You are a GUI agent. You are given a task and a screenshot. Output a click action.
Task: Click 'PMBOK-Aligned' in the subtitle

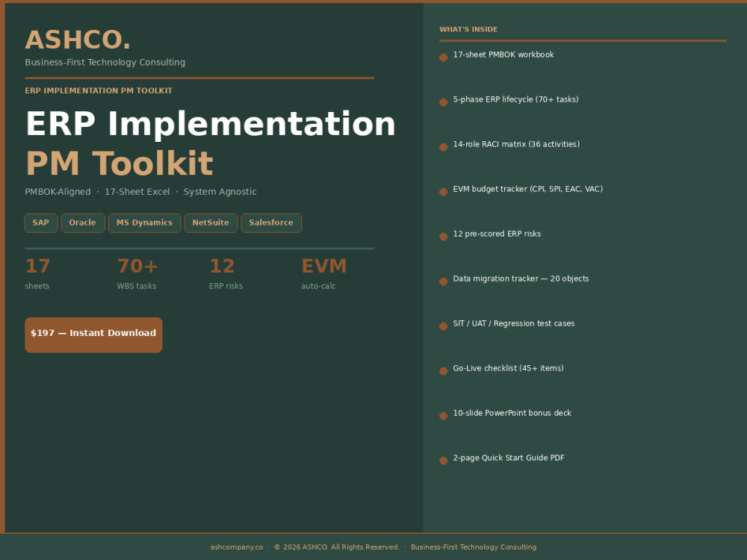(x=58, y=192)
